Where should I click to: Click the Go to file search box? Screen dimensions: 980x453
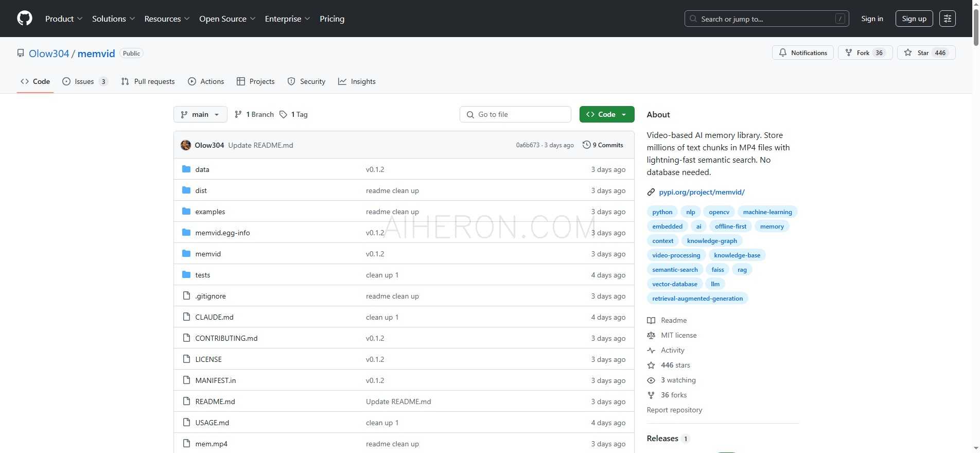[x=515, y=114]
